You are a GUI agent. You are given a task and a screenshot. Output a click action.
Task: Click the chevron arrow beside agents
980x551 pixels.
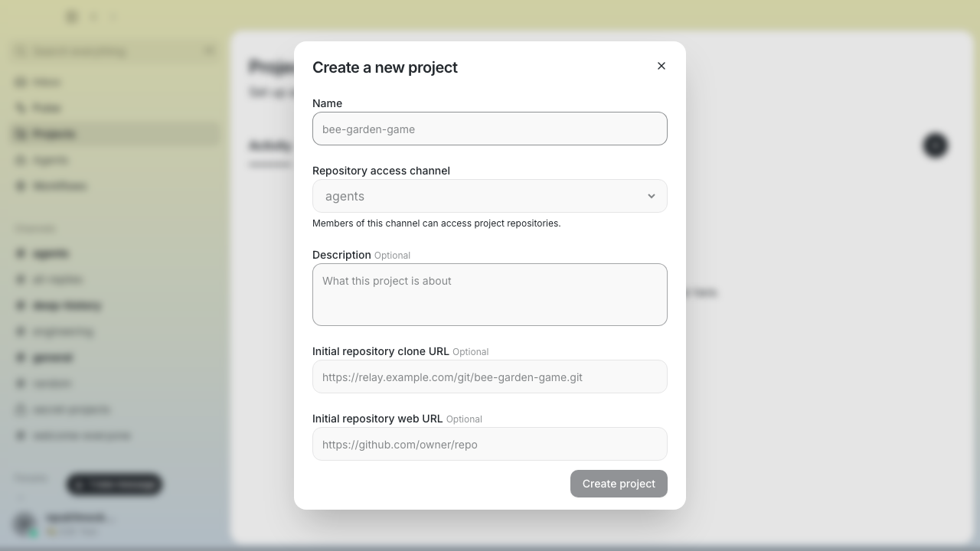pos(652,196)
